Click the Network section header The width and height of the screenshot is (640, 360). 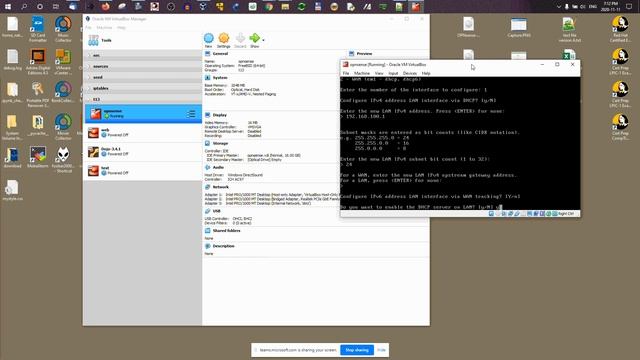click(x=220, y=187)
